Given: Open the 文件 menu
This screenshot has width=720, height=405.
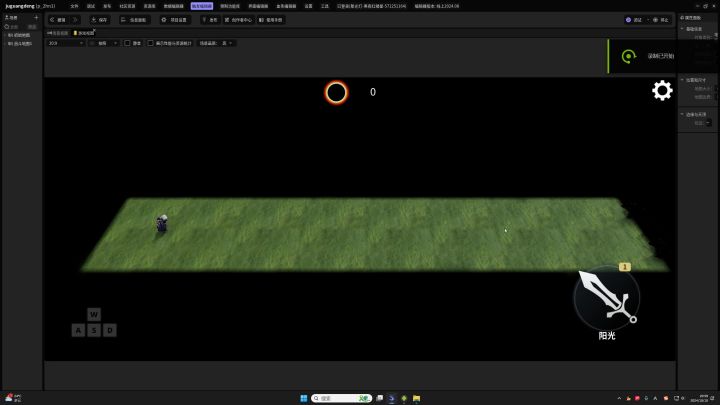Looking at the screenshot, I should pyautogui.click(x=74, y=6).
